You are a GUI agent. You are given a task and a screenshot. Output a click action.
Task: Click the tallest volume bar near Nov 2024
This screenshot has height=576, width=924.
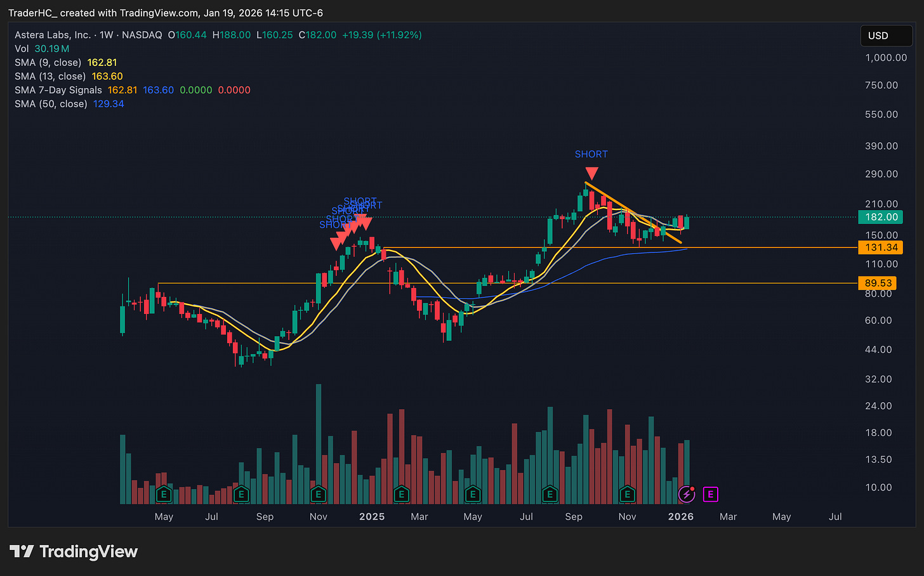[x=319, y=443]
